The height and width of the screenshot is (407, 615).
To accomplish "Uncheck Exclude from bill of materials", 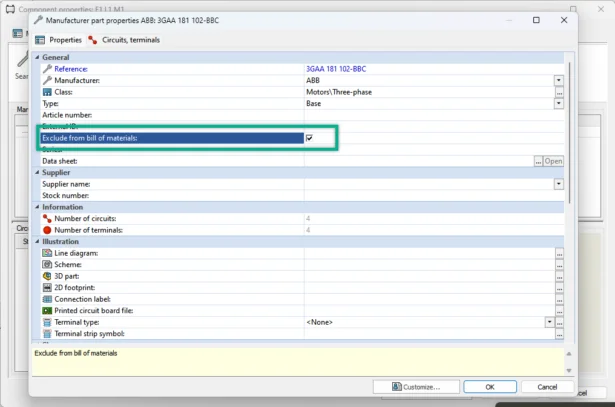I will pyautogui.click(x=310, y=138).
